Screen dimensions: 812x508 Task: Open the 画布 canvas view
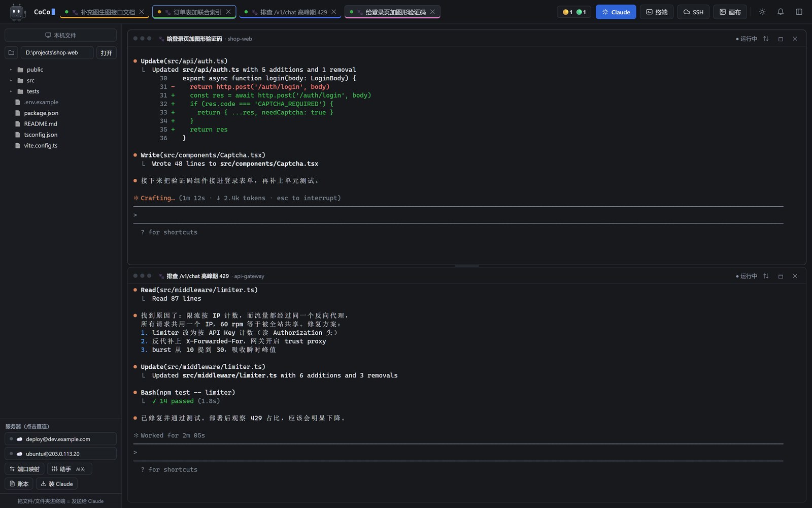point(730,12)
